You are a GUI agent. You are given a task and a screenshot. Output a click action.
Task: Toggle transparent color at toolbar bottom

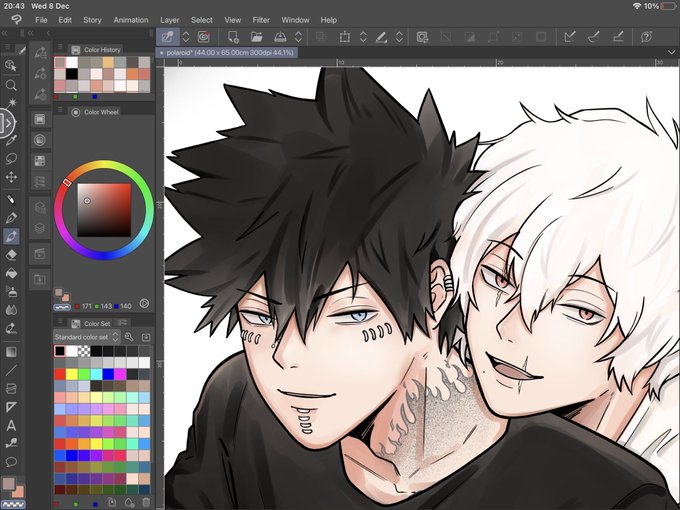click(14, 504)
